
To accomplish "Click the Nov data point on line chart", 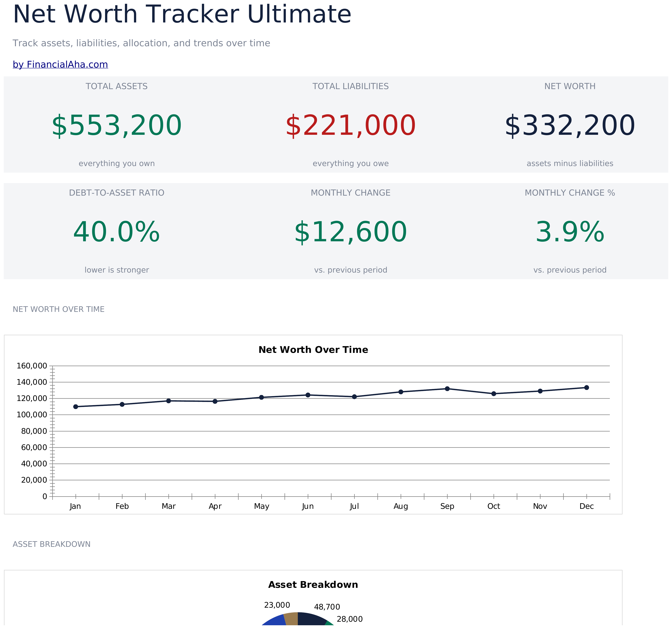I will [x=540, y=391].
